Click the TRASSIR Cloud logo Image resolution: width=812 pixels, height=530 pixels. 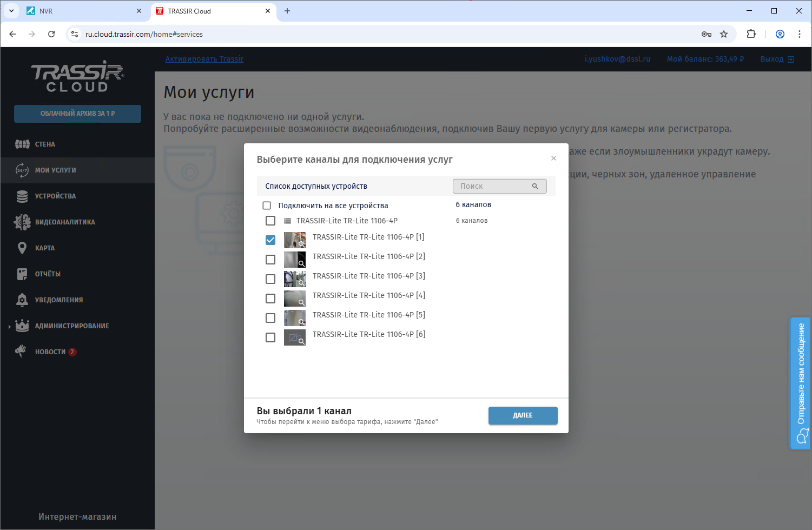[77, 77]
